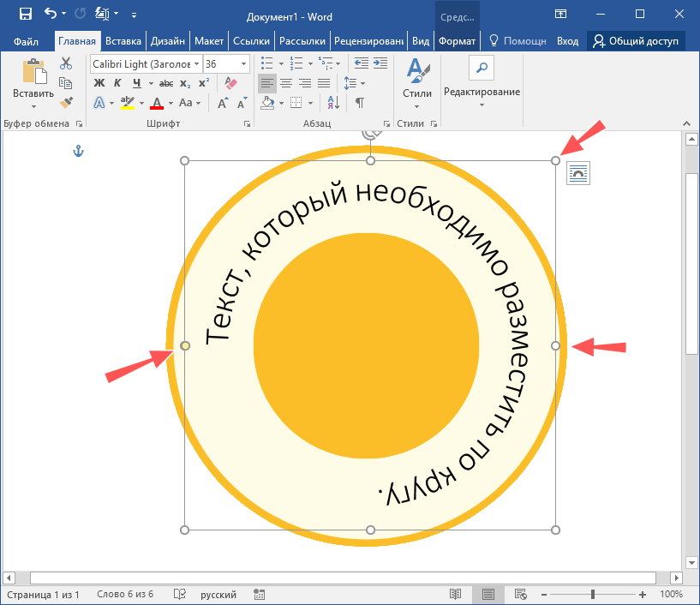Apply a bulleted list

click(267, 63)
